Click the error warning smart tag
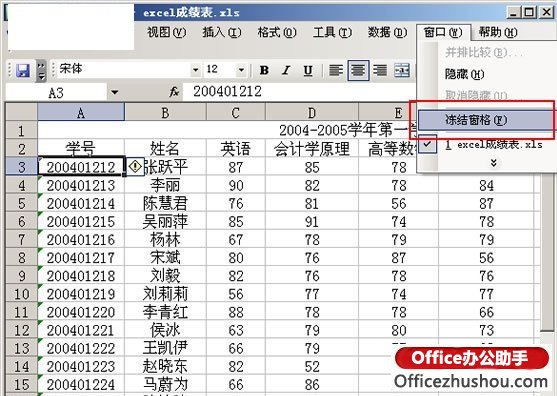The height and width of the screenshot is (396, 557). 135,167
